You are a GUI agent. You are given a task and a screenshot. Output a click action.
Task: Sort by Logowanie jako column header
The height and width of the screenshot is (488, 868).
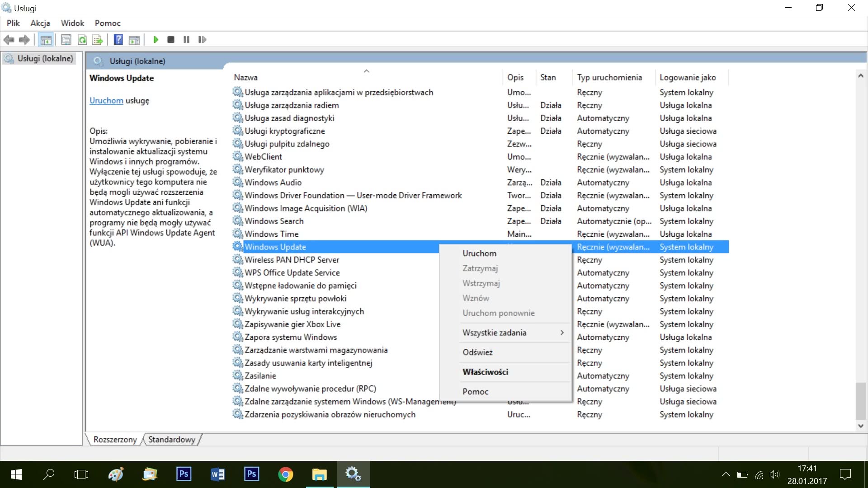[x=692, y=77]
